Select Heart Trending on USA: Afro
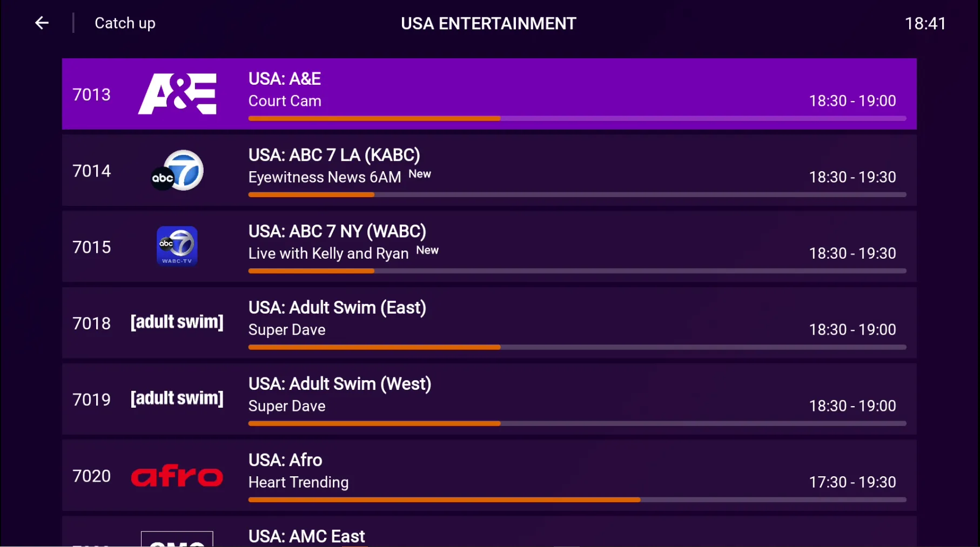 298,482
